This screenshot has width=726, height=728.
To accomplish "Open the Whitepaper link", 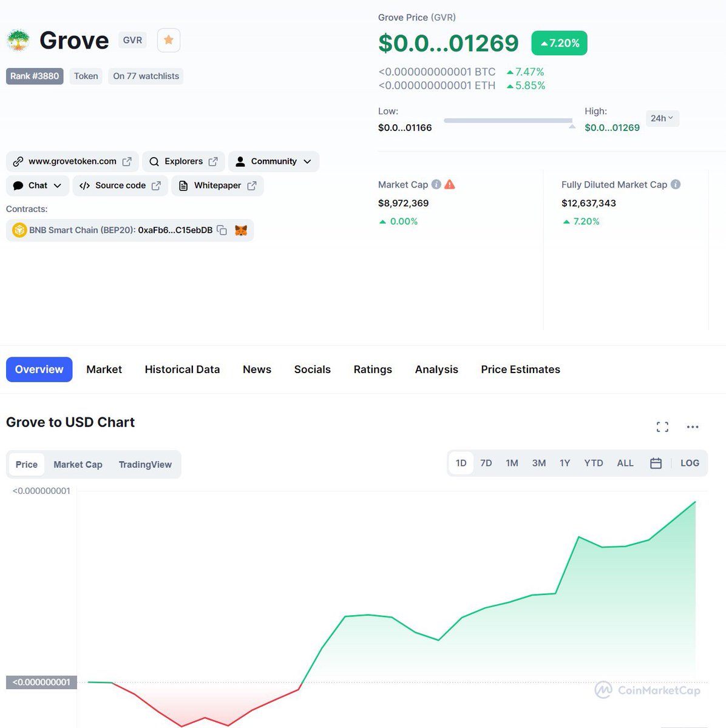I will point(217,186).
